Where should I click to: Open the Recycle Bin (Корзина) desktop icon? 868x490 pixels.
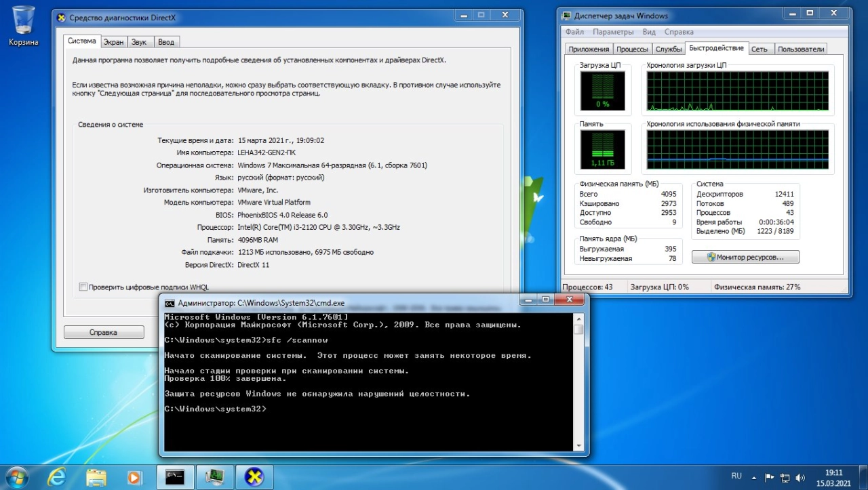[24, 26]
